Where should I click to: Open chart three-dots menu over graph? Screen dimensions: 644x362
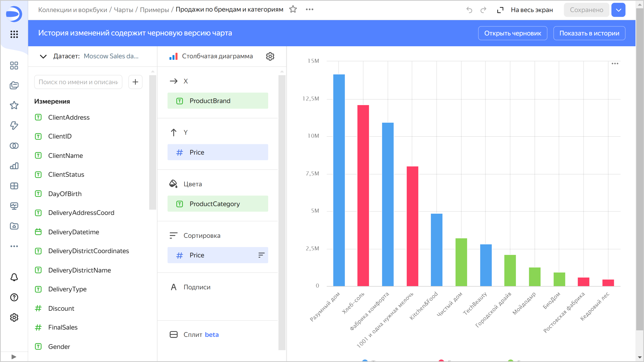pyautogui.click(x=615, y=64)
